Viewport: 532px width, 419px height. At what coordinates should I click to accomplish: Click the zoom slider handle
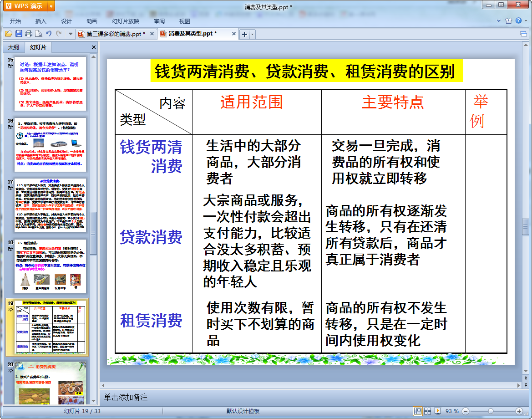pos(491,411)
